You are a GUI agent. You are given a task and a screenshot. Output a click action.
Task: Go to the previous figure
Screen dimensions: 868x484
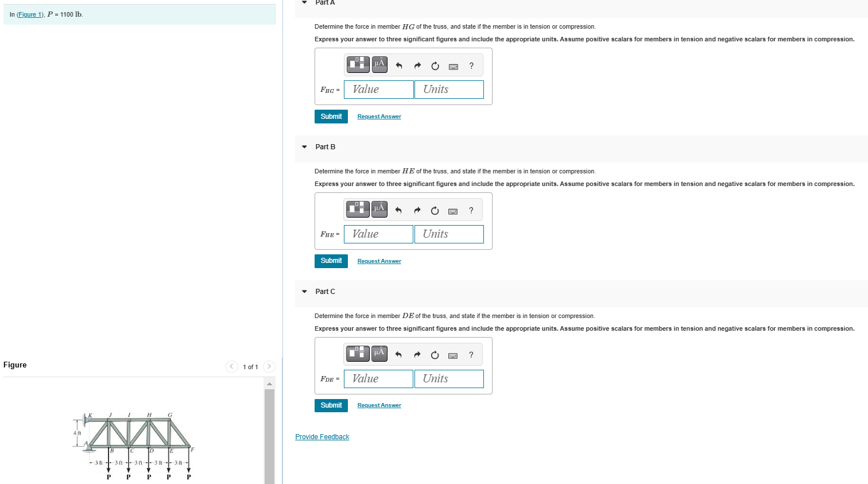coord(232,366)
